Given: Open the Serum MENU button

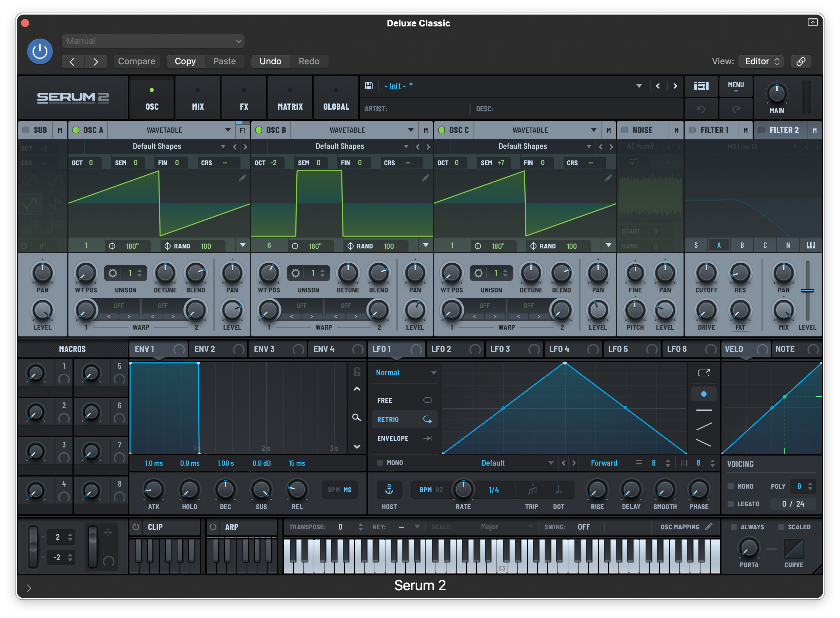Looking at the screenshot, I should [736, 86].
